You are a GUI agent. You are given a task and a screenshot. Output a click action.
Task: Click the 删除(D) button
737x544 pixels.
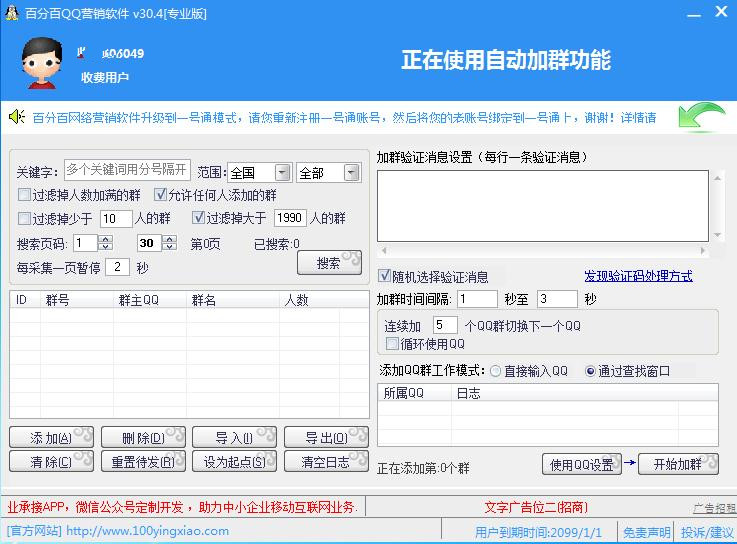pyautogui.click(x=143, y=438)
